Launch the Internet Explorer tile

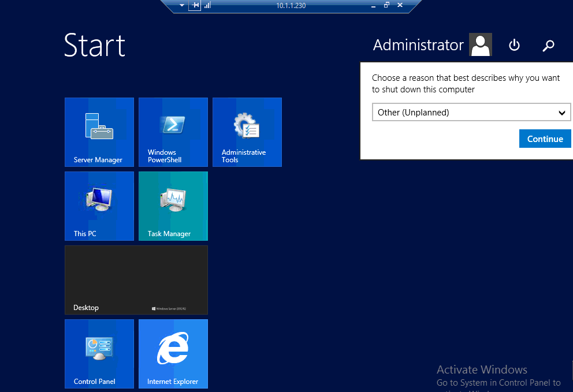[173, 354]
